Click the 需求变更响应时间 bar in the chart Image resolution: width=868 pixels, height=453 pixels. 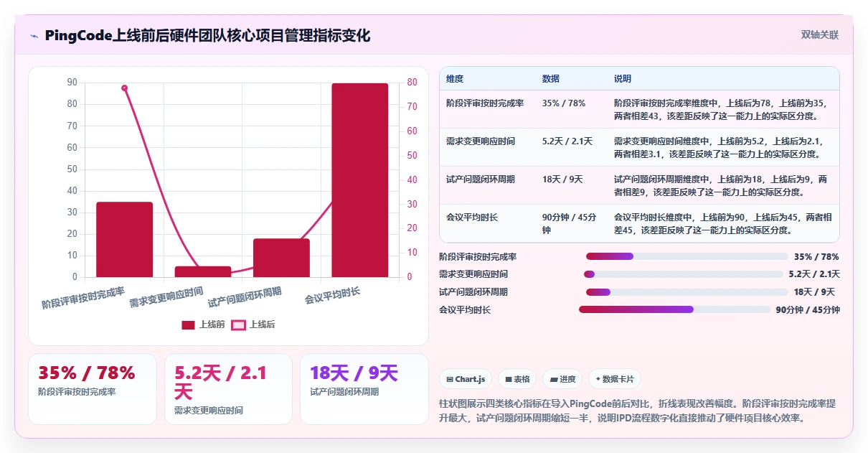pyautogui.click(x=203, y=271)
